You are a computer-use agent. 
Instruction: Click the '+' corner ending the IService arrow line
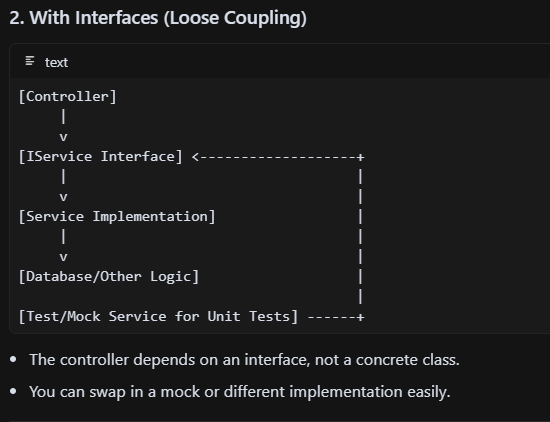360,157
